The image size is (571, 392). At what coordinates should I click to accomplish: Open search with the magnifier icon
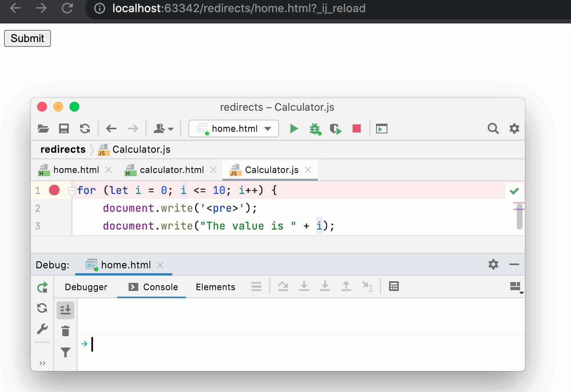click(x=493, y=129)
